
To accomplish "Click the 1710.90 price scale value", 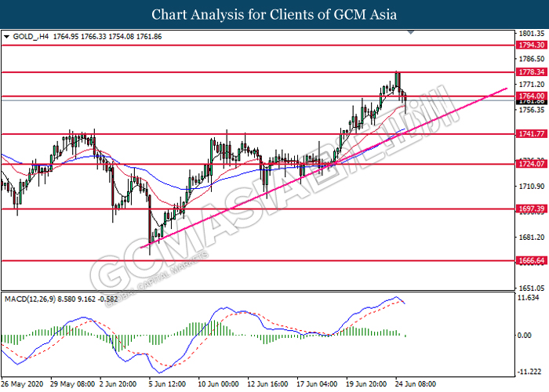I will (x=532, y=187).
